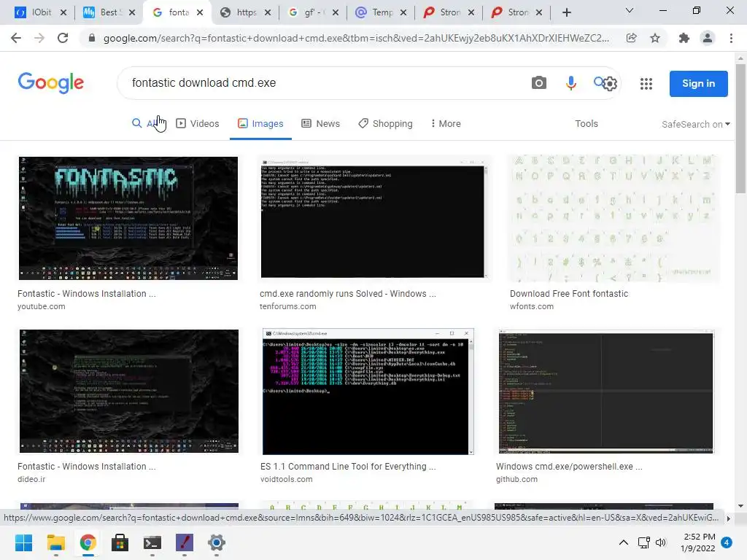Open cmd.exe randomly runs Solved link
The width and height of the screenshot is (747, 560).
[x=348, y=293]
